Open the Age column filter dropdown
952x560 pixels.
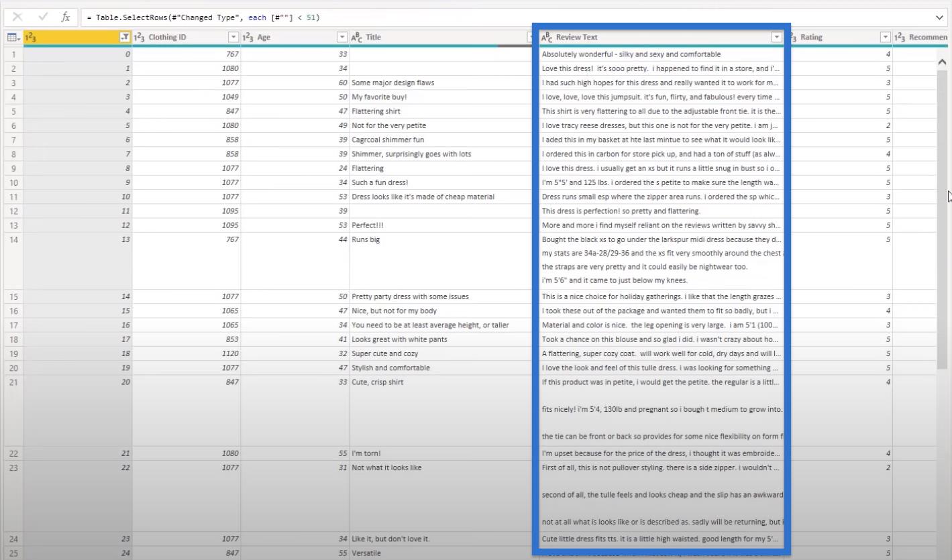click(x=342, y=38)
